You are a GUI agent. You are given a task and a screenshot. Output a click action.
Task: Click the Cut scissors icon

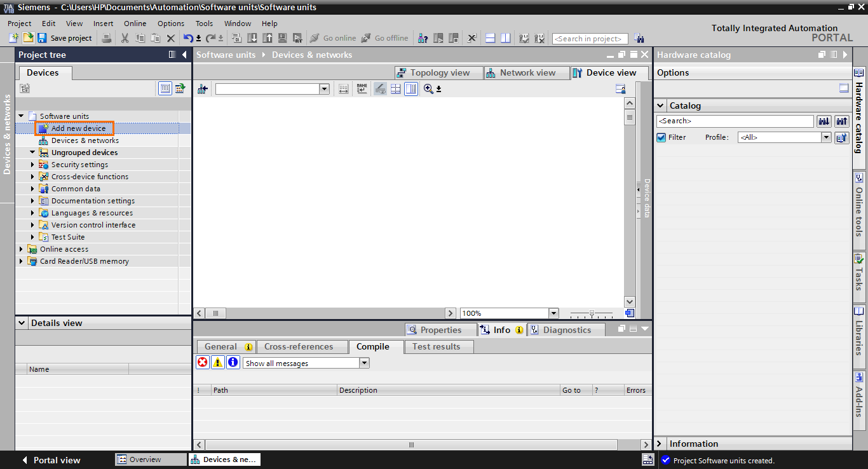coord(125,38)
